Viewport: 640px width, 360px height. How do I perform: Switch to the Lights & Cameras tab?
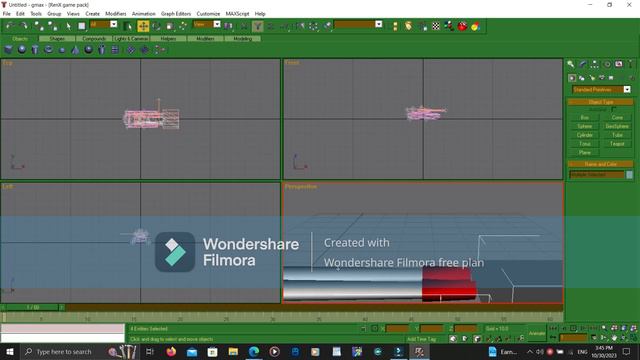tap(131, 38)
